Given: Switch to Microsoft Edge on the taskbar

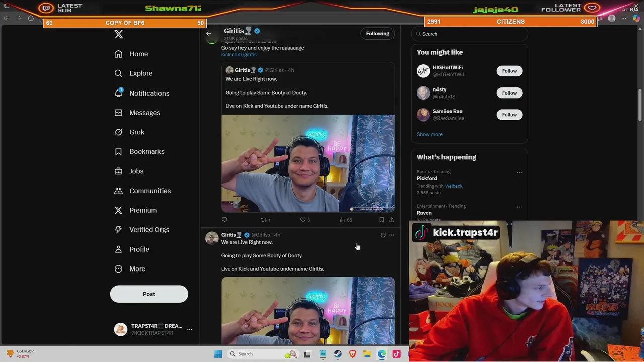Looking at the screenshot, I should pyautogui.click(x=382, y=354).
